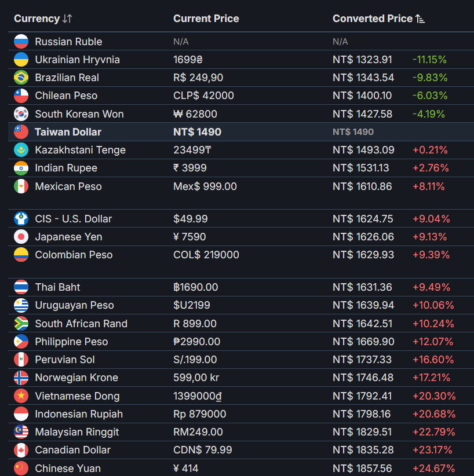The width and height of the screenshot is (474, 476).
Task: Click the Mexican Peso price Mex$ 999.00
Action: point(205,186)
